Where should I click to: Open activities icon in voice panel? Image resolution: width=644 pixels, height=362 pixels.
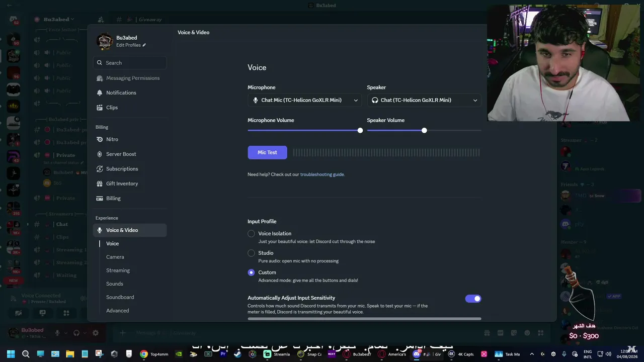(x=66, y=313)
